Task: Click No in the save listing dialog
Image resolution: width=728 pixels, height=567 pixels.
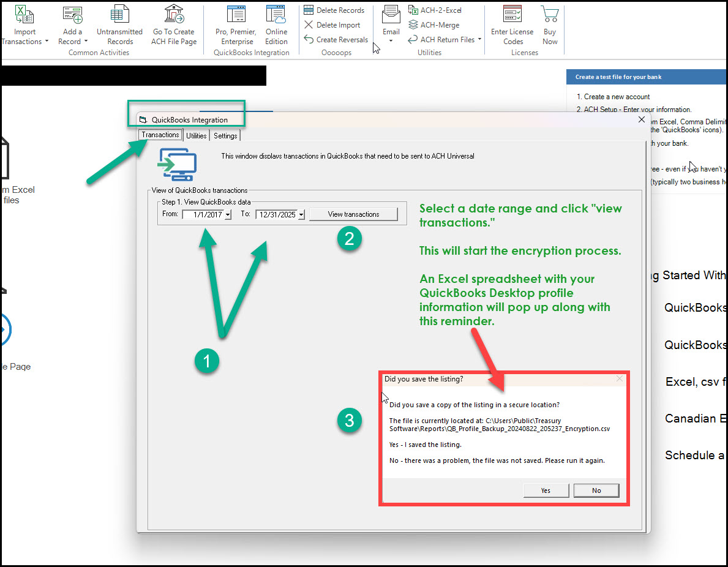Action: [x=596, y=490]
